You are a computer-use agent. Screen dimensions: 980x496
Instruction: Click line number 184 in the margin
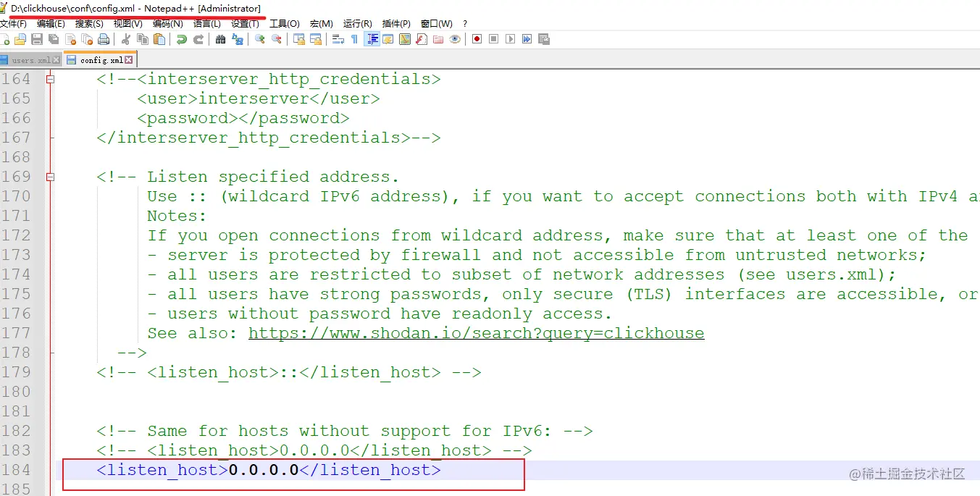click(16, 470)
